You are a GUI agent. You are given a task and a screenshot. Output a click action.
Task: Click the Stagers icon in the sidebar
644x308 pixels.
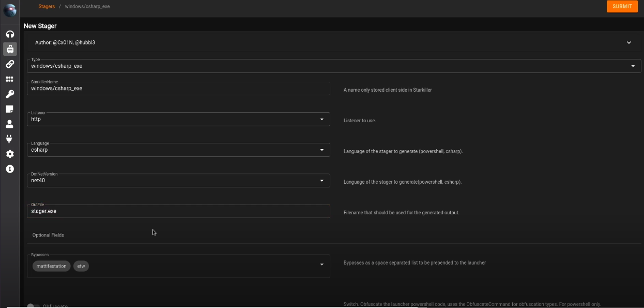(10, 49)
